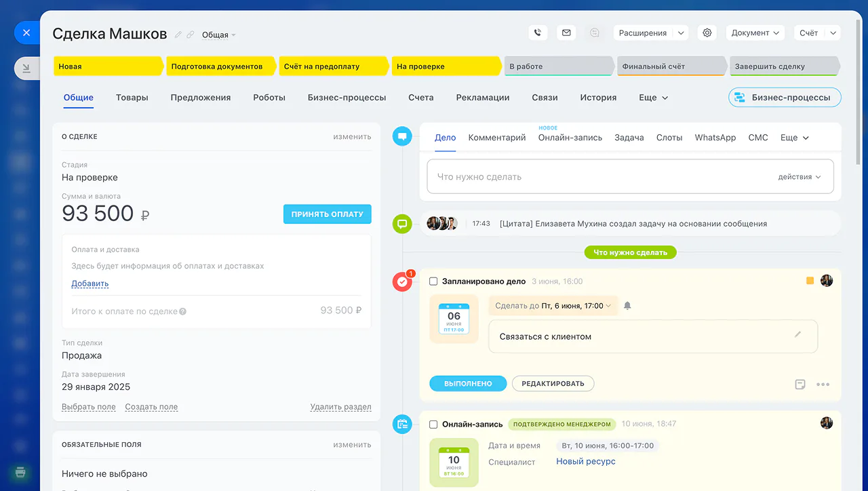Open the settings gear icon
The width and height of the screenshot is (868, 491).
point(707,33)
